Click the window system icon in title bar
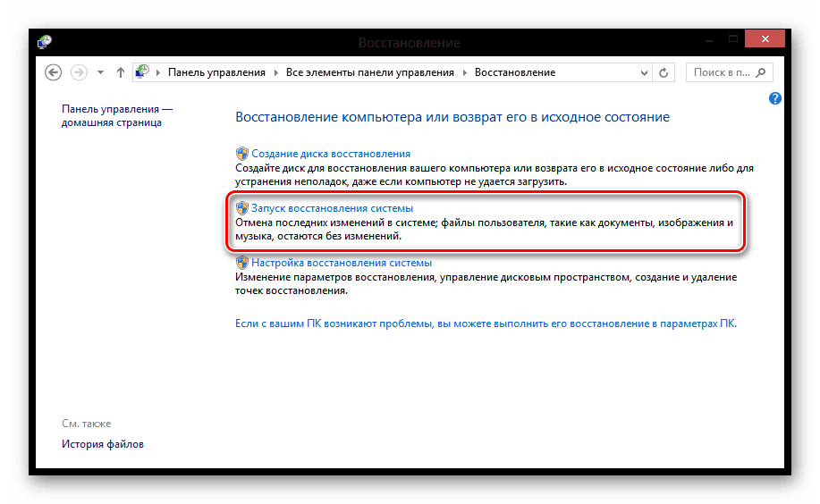 pyautogui.click(x=45, y=41)
